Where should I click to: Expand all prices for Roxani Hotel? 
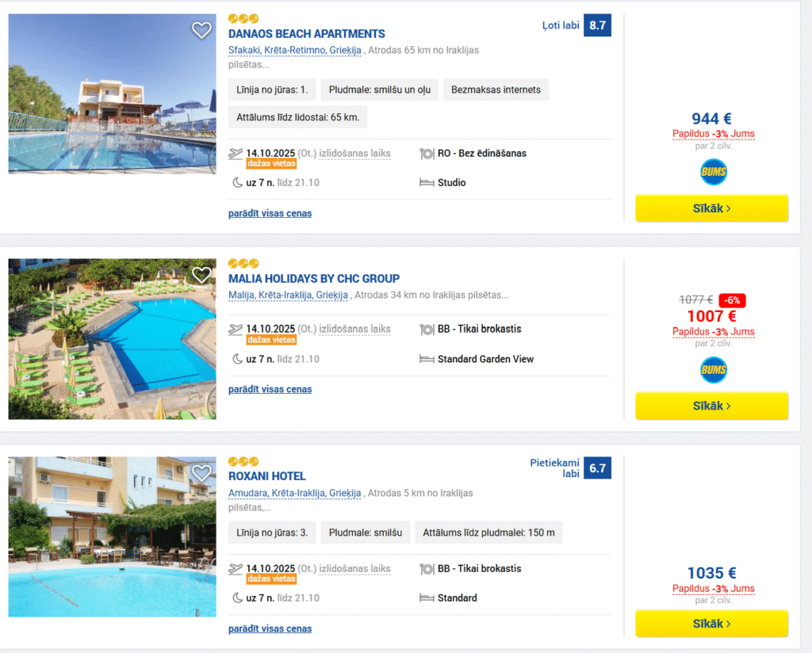270,628
